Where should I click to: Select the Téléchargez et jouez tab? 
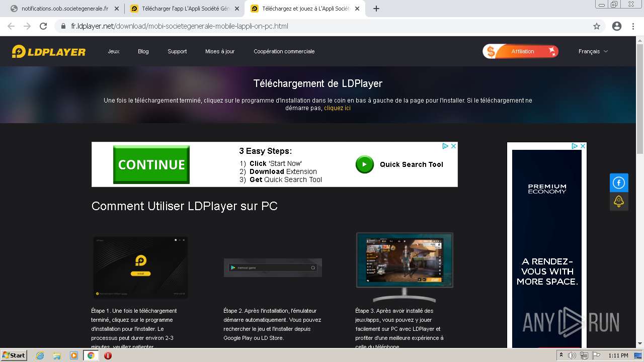point(305,9)
